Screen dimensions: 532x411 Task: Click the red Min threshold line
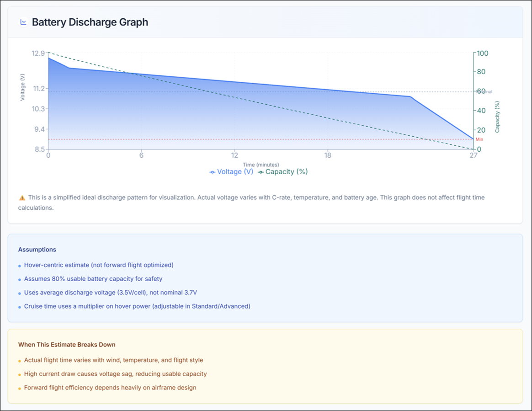(256, 139)
